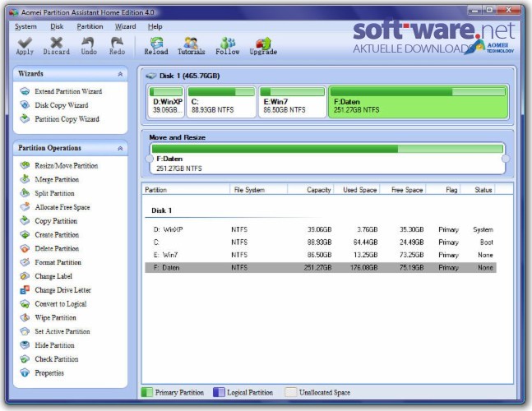The width and height of the screenshot is (532, 411).
Task: Select the D:WinXP partition block
Action: click(x=166, y=102)
